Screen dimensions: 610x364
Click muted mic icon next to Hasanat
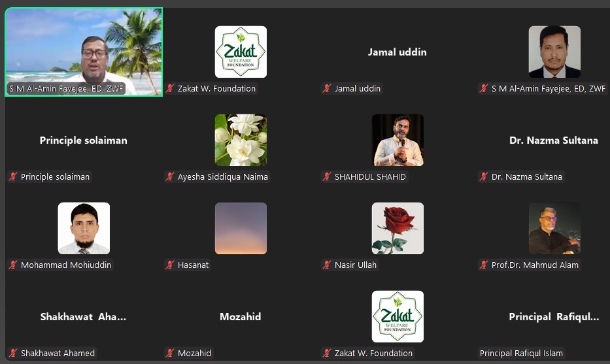(x=169, y=265)
